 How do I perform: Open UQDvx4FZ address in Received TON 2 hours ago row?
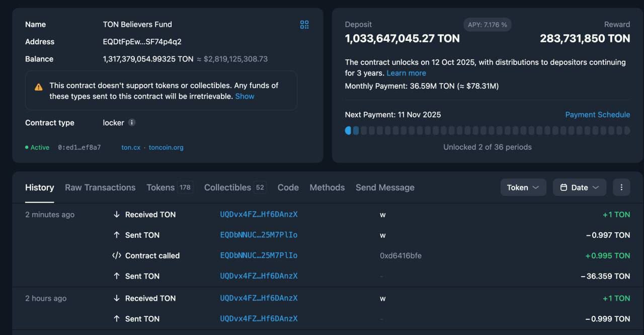click(259, 298)
